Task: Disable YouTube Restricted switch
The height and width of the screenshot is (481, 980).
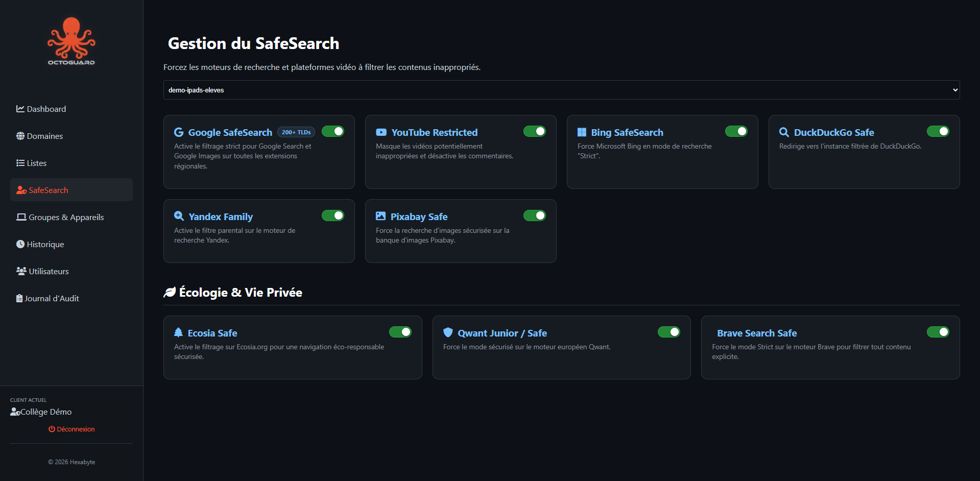Action: point(535,131)
